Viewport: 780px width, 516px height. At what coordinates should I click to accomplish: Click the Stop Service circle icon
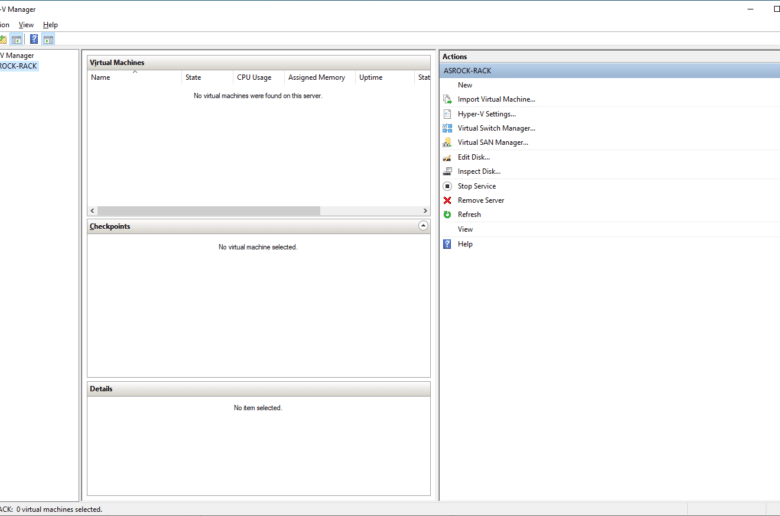tap(447, 186)
